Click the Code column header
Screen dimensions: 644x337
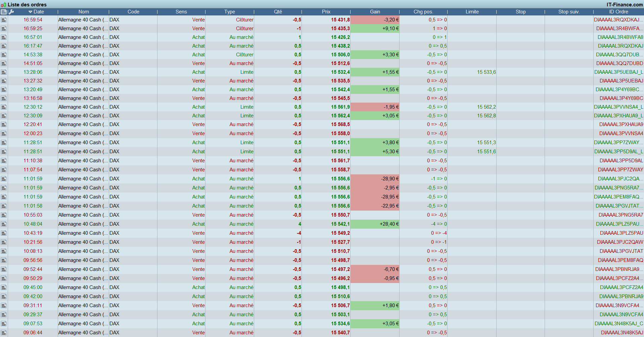133,12
